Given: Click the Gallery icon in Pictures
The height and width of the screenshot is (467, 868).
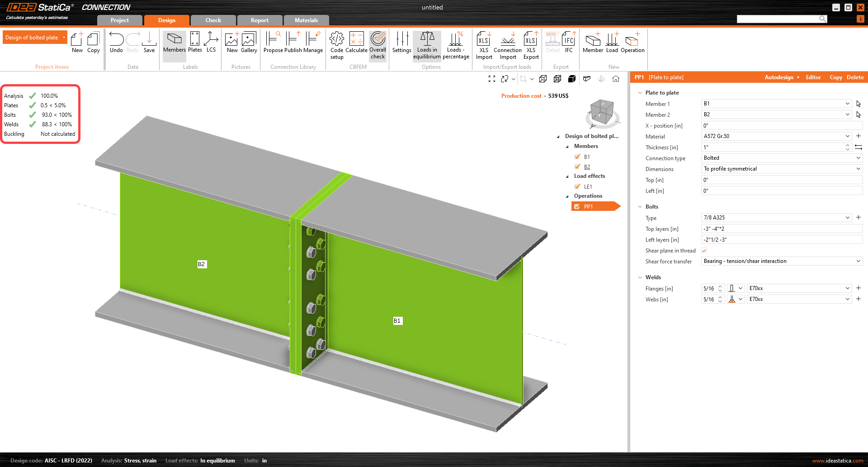Looking at the screenshot, I should pyautogui.click(x=249, y=43).
